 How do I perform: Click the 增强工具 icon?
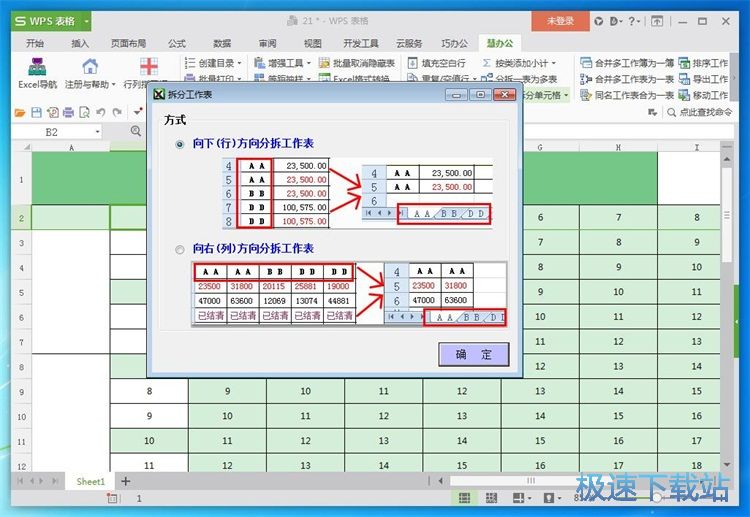pyautogui.click(x=259, y=63)
